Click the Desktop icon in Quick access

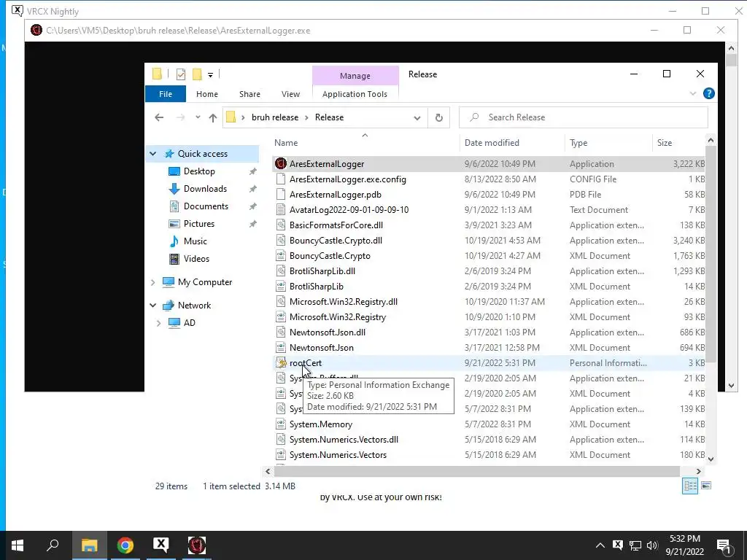(174, 171)
